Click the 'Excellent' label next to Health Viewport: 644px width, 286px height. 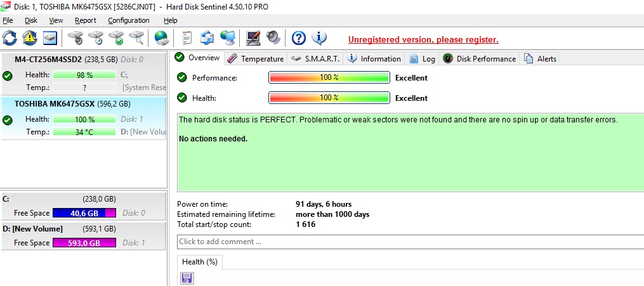[x=412, y=98]
